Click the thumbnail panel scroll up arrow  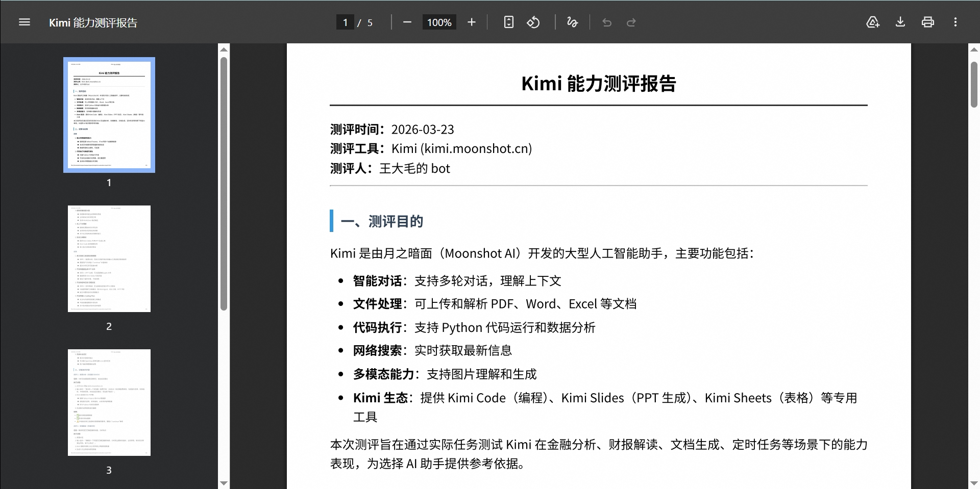click(224, 49)
